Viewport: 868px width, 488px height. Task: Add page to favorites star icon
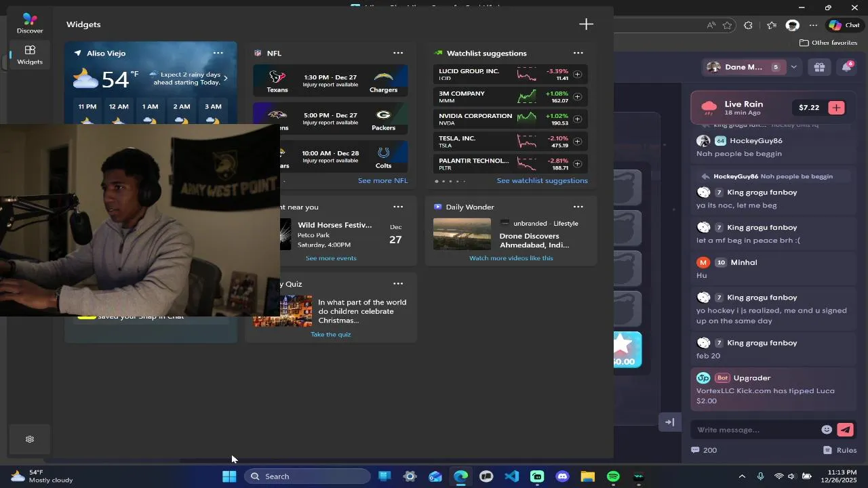coord(727,25)
